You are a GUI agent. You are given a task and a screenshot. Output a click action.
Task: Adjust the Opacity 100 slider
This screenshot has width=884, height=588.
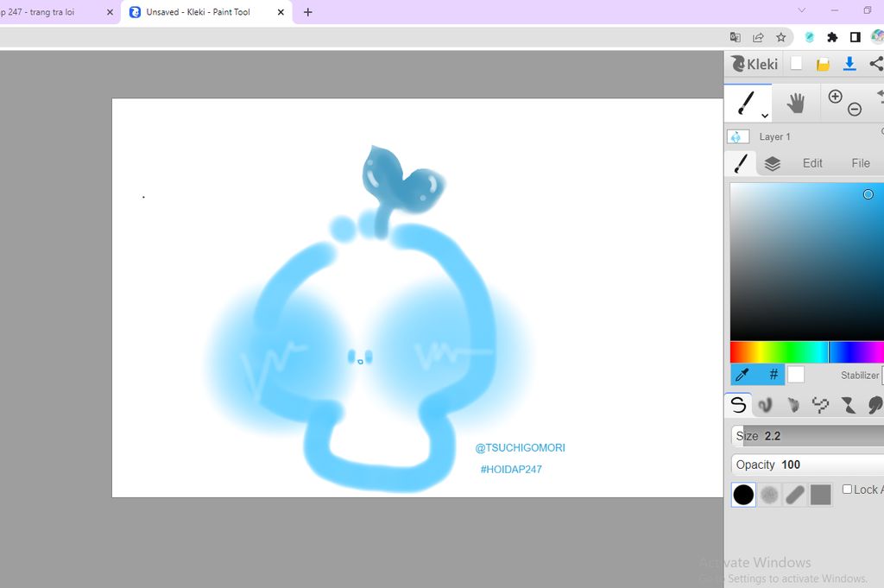pos(807,465)
